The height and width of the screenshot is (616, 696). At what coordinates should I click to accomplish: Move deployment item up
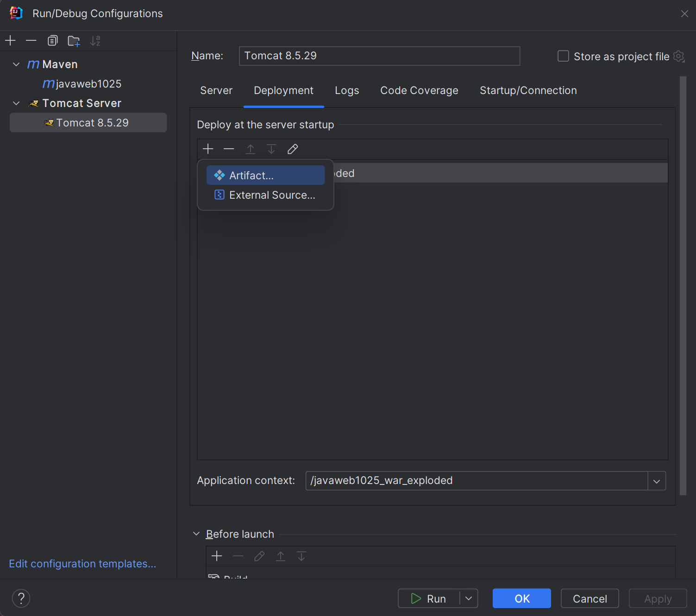(250, 149)
